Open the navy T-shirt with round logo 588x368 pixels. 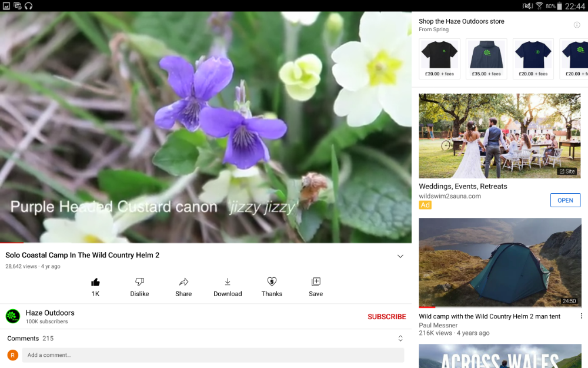tap(533, 58)
